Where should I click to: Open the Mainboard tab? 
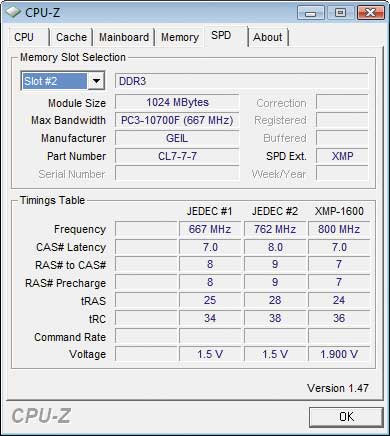pyautogui.click(x=124, y=37)
